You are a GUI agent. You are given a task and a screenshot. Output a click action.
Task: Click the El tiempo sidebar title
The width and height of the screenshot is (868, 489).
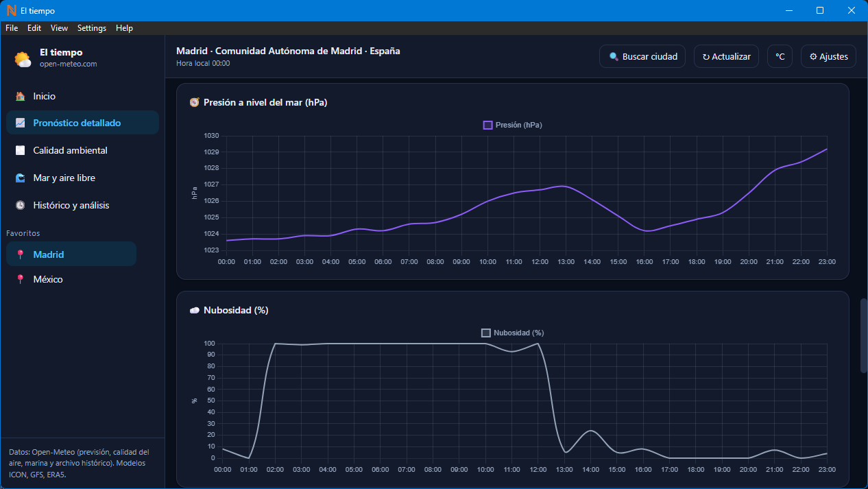61,52
